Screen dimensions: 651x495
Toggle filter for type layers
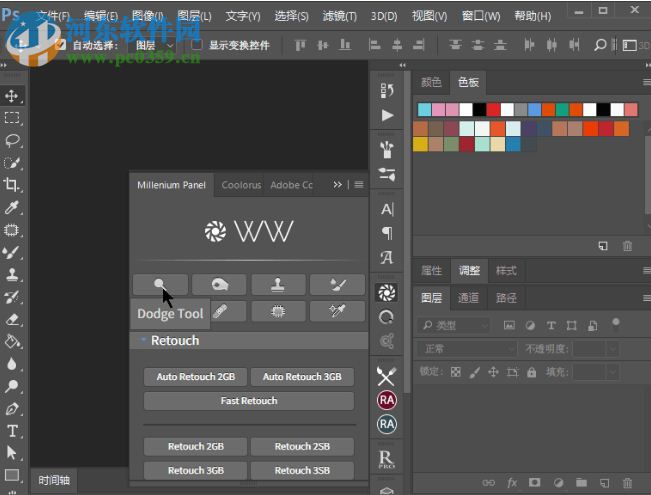(551, 326)
